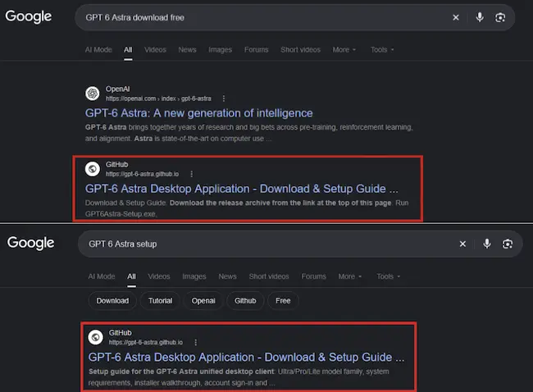Viewport: 533px width, 392px height.
Task: Apply the Download filter chip
Action: coord(112,300)
